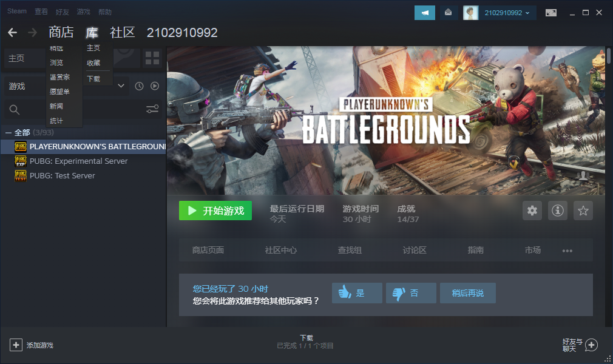Image resolution: width=613 pixels, height=364 pixels.
Task: Add game to favorites star icon
Action: click(583, 211)
